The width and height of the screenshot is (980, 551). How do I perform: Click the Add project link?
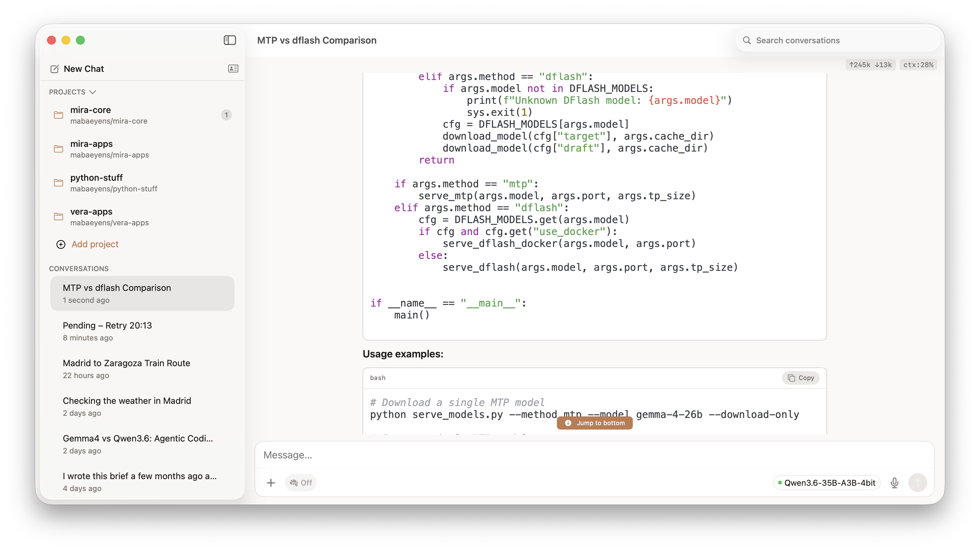pyautogui.click(x=95, y=244)
